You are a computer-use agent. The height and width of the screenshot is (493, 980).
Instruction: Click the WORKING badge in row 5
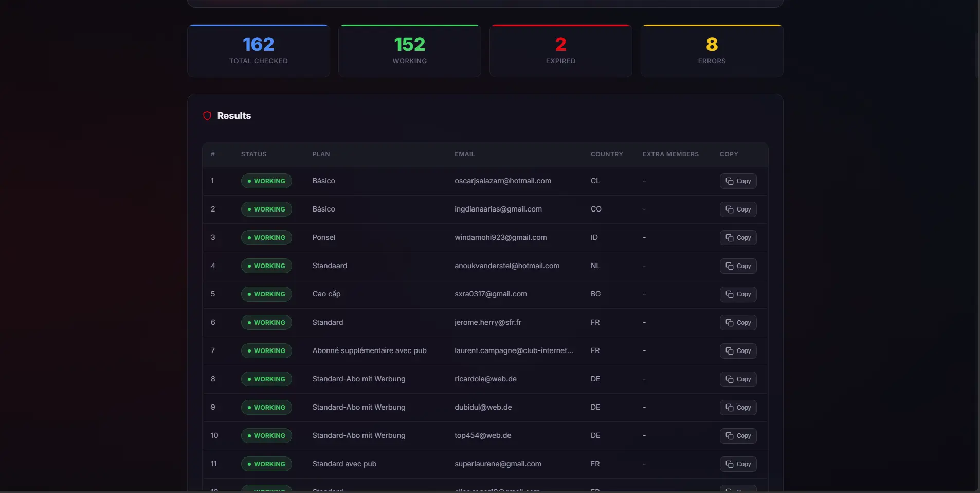tap(266, 294)
